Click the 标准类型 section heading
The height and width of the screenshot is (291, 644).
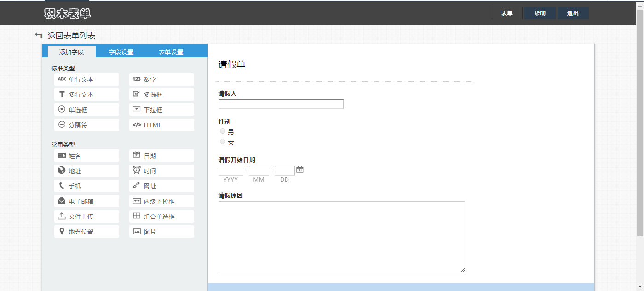click(x=63, y=68)
